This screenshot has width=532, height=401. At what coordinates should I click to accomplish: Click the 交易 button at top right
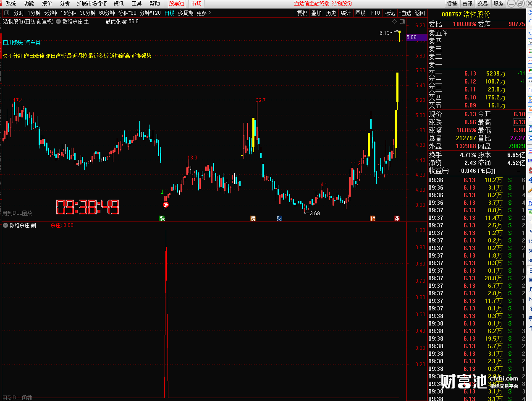(483, 3)
